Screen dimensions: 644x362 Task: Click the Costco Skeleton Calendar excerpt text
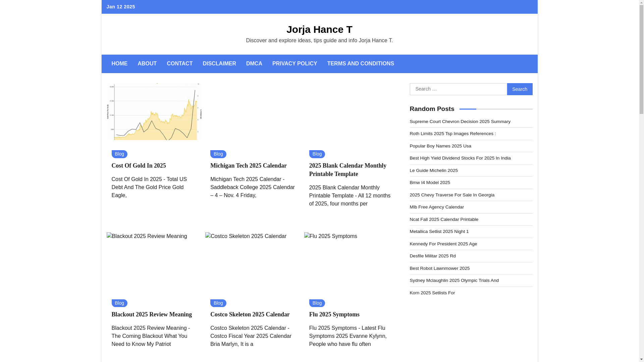(251, 336)
